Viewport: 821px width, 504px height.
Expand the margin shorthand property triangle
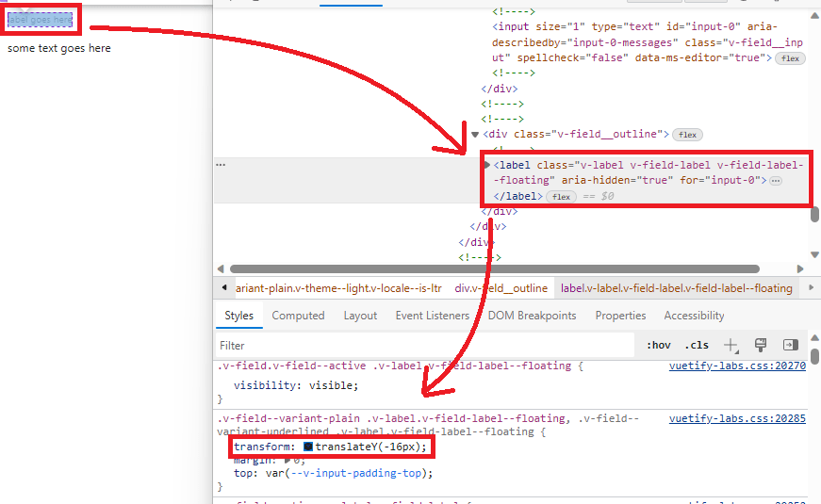tap(287, 461)
